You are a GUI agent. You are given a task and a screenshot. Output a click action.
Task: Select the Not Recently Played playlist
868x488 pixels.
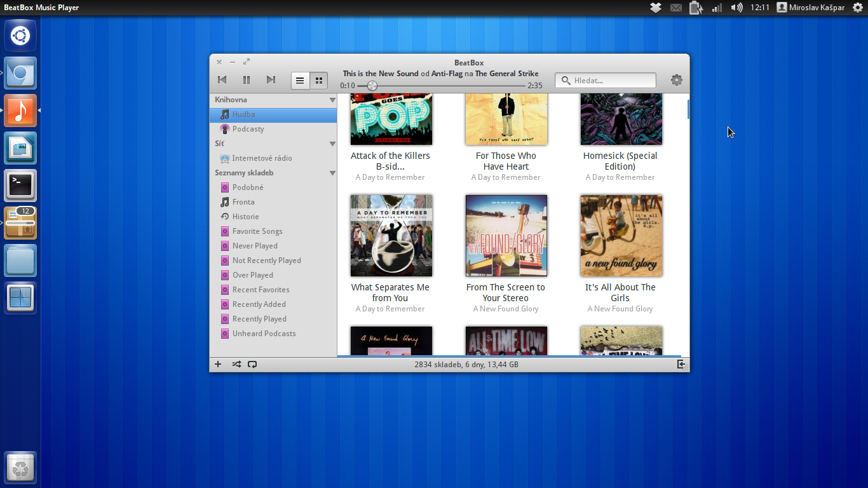click(273, 261)
